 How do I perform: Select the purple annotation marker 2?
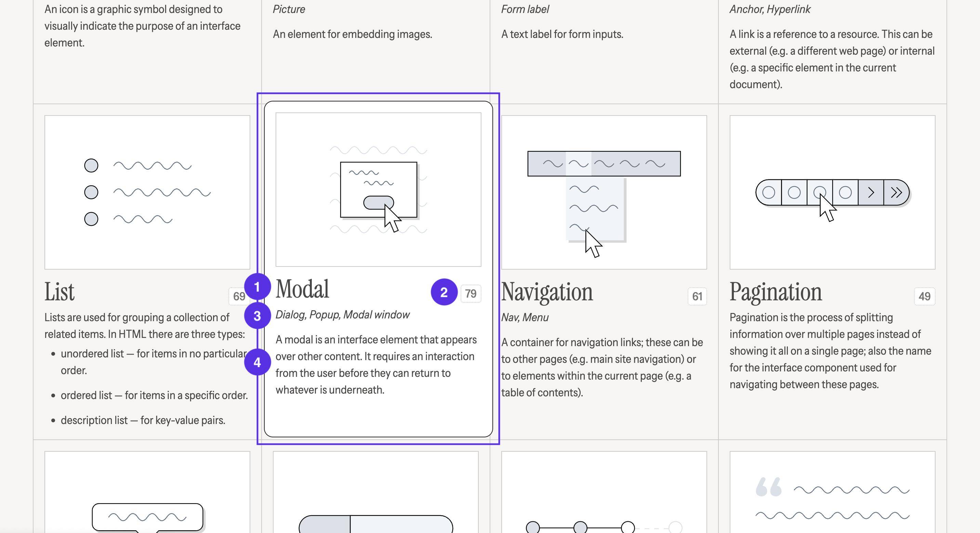444,292
